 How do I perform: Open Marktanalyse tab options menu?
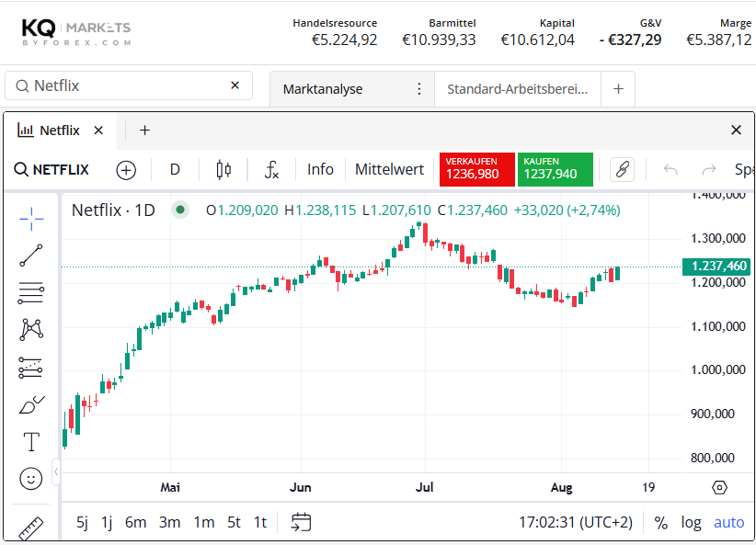click(419, 88)
